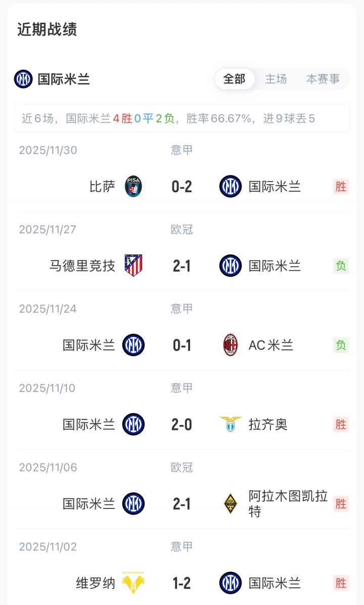Click Inter logo in the Pisa match
This screenshot has width=364, height=605.
tap(231, 187)
